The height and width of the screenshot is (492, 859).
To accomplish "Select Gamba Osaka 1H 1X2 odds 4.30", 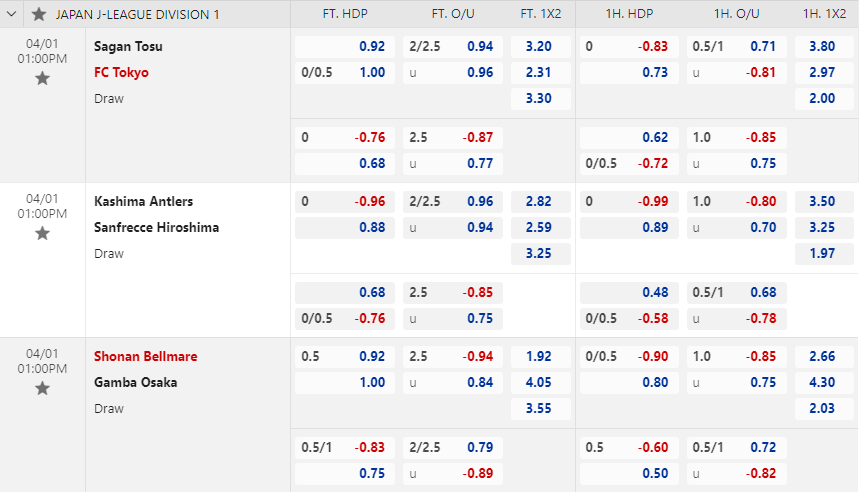I will tap(824, 382).
